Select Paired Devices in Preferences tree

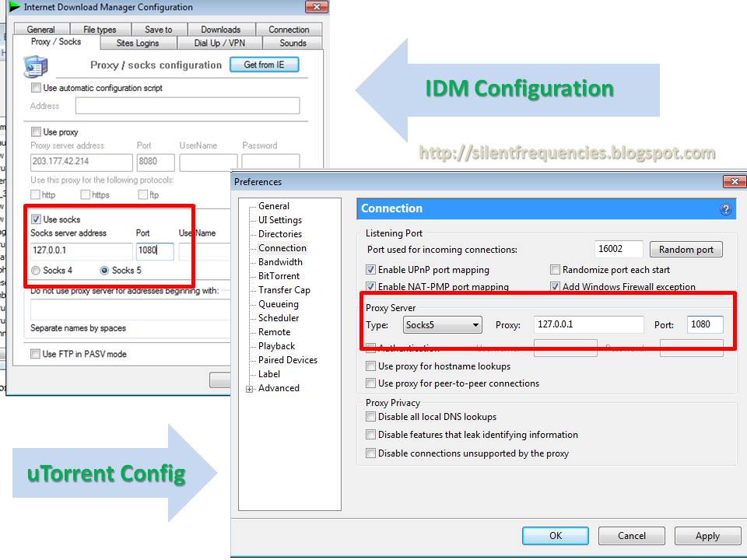point(288,360)
